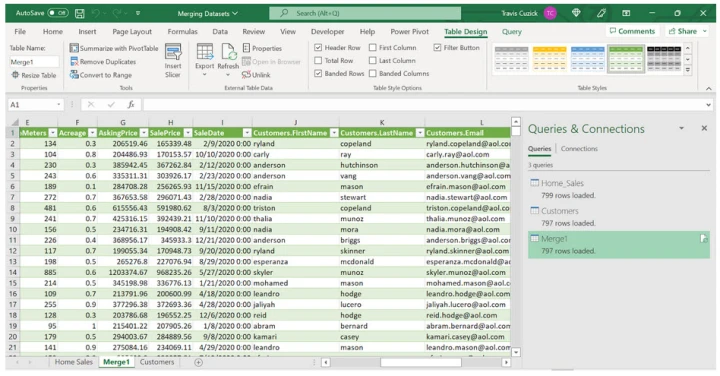Click the document icon beside Merge1 query
The image size is (720, 376).
pyautogui.click(x=703, y=238)
